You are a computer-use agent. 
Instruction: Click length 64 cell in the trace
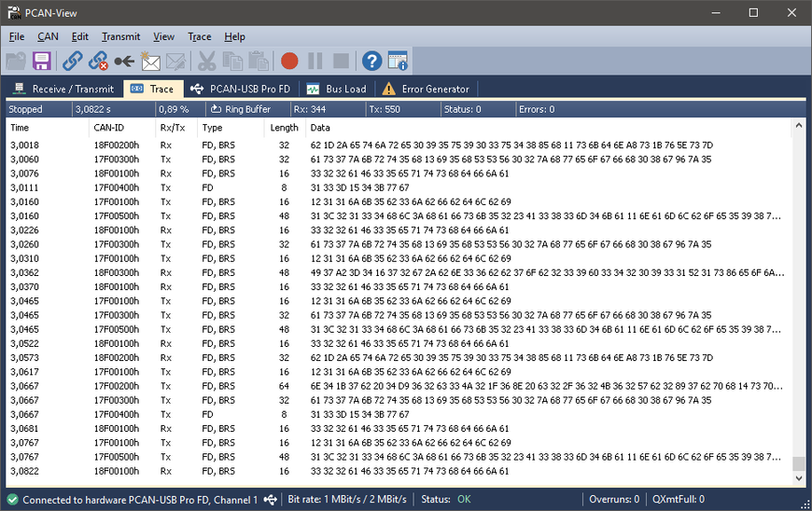284,386
